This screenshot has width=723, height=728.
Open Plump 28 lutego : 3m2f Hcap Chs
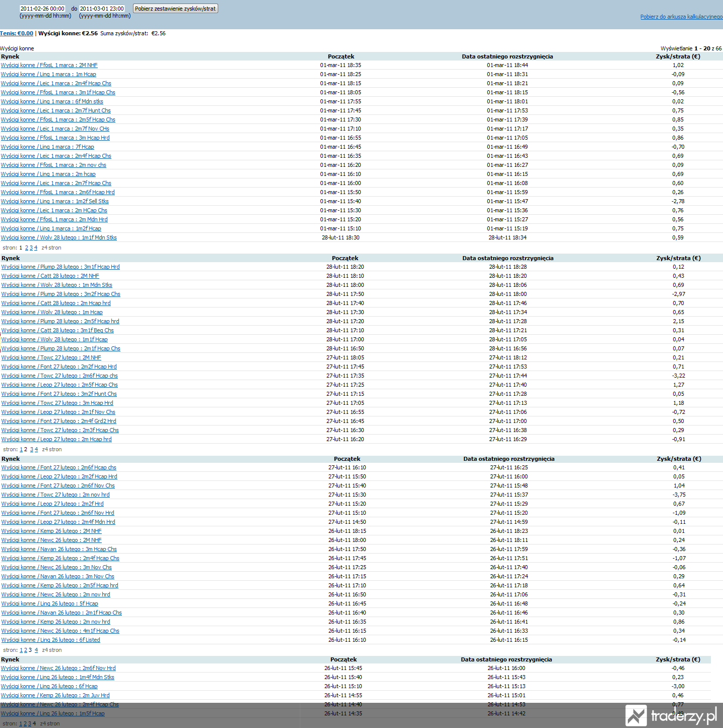click(x=61, y=294)
